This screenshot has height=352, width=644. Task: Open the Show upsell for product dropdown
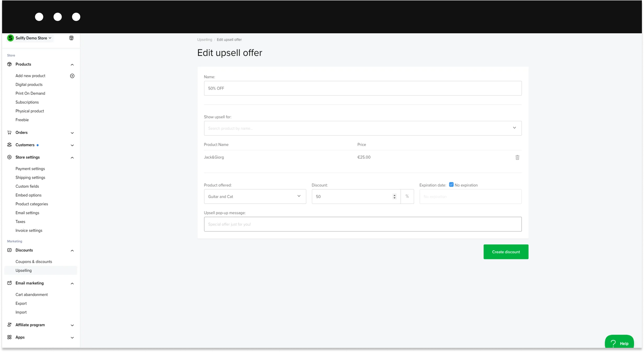(363, 128)
